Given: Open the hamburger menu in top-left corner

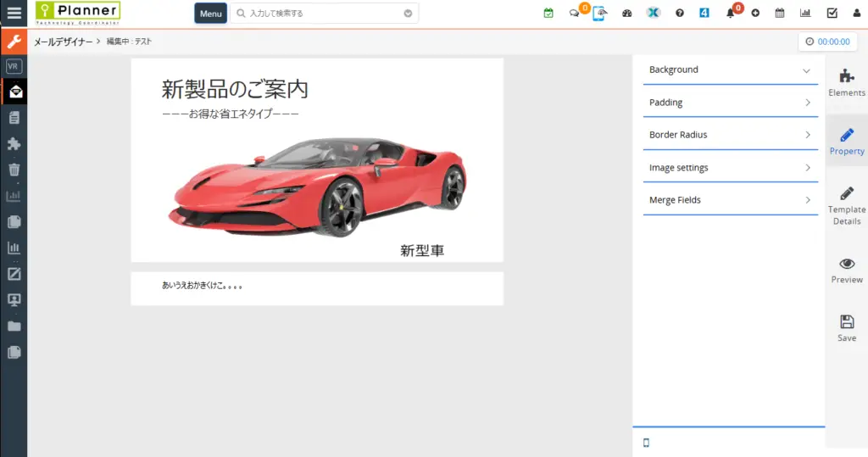Looking at the screenshot, I should tap(14, 14).
